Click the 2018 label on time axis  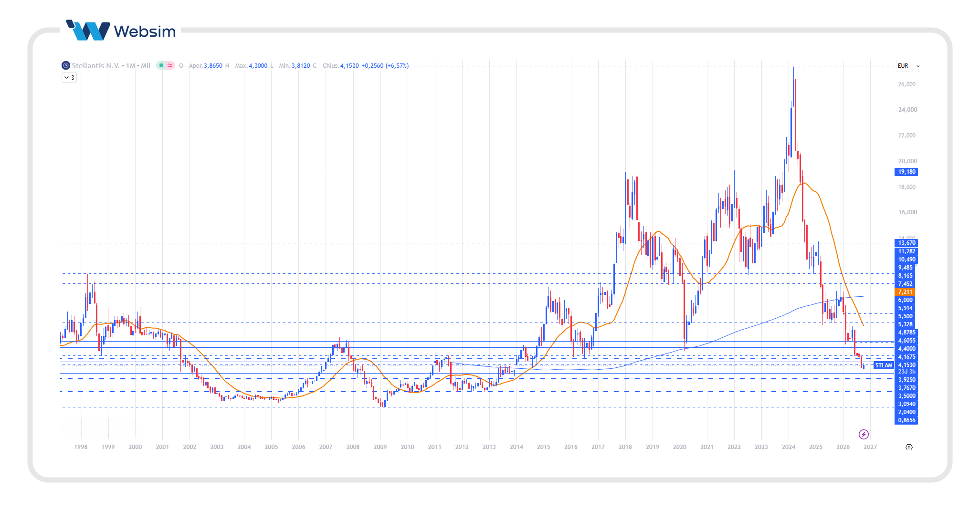pyautogui.click(x=625, y=447)
